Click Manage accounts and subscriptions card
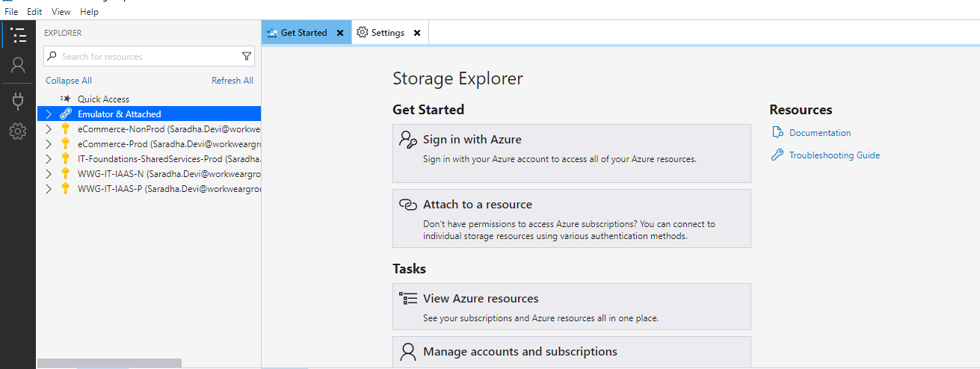980x369 pixels. coord(572,352)
